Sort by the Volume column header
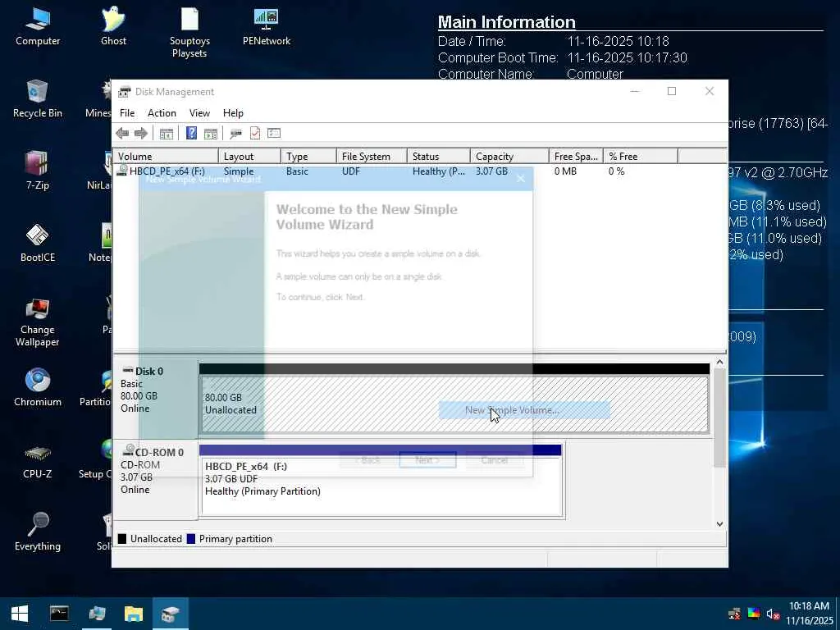840x630 pixels. point(166,157)
